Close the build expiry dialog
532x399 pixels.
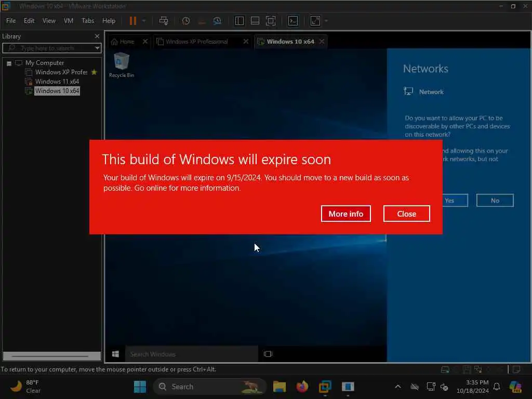pos(406,214)
